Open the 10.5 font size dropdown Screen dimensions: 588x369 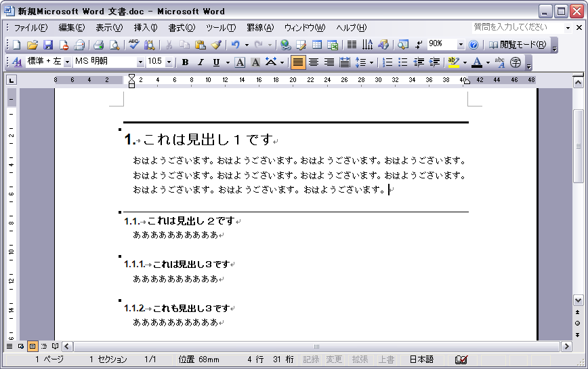click(x=169, y=62)
